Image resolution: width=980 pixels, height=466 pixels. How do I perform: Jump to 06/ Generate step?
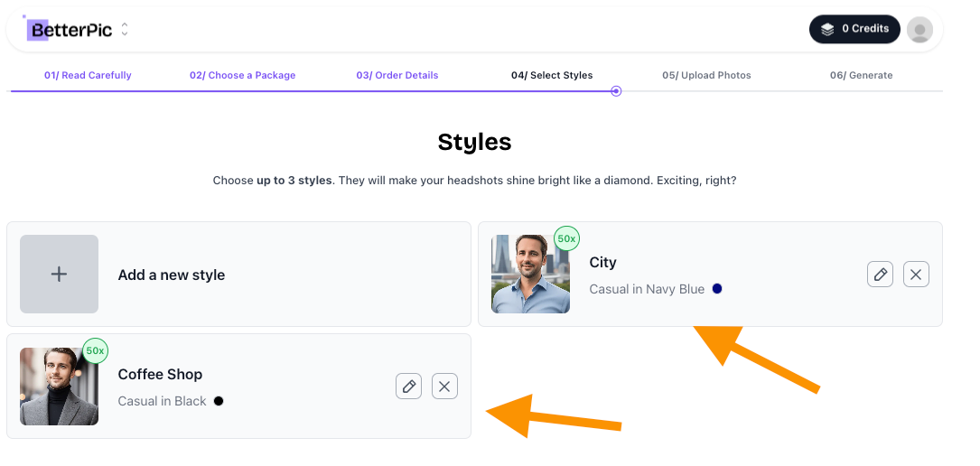click(862, 75)
